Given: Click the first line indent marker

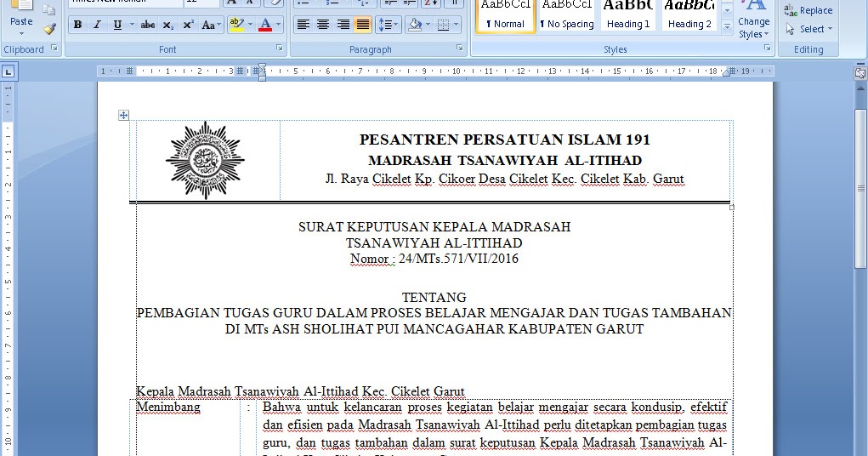Looking at the screenshot, I should coord(262,67).
